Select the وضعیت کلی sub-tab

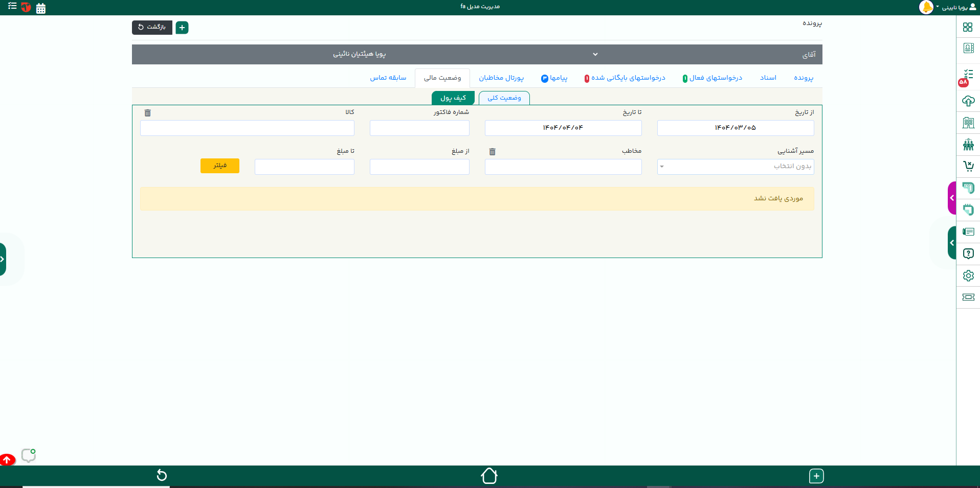[x=504, y=98]
